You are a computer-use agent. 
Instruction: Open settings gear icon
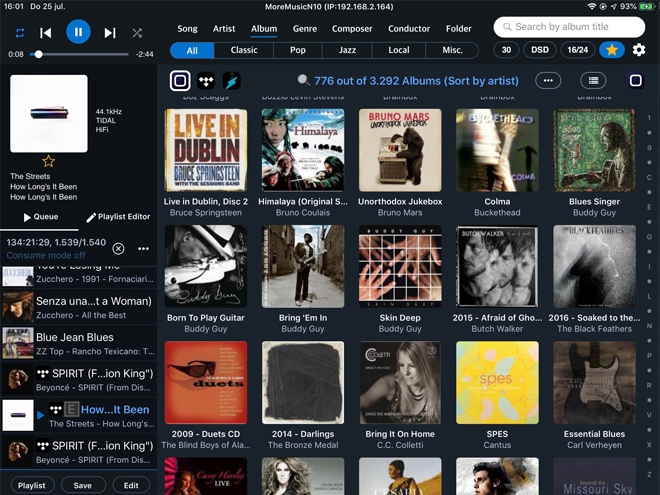639,50
